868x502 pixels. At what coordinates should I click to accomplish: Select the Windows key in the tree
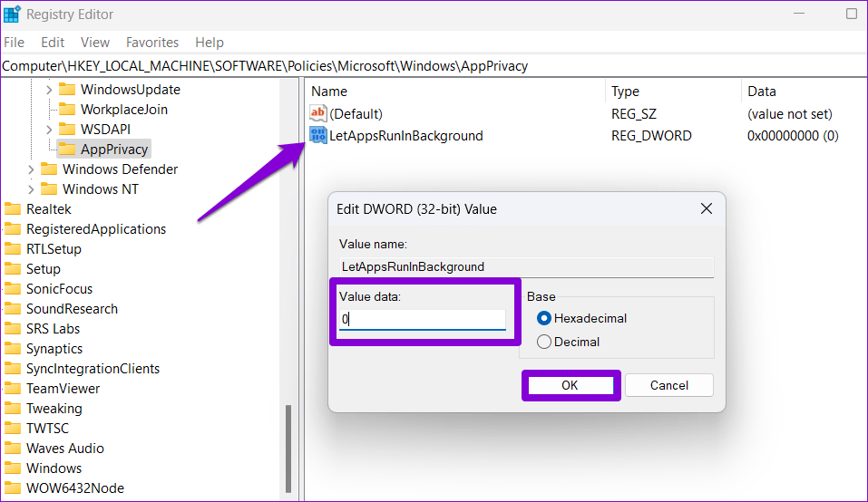click(x=54, y=468)
